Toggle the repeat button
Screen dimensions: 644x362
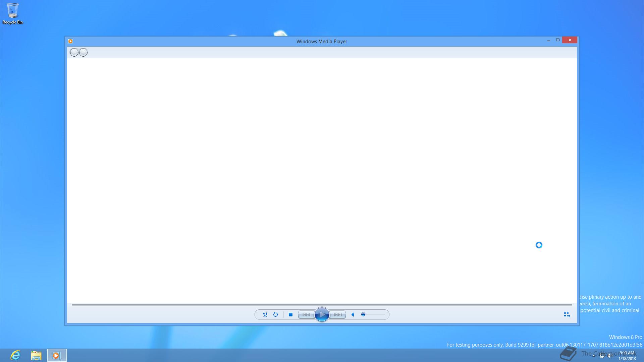[x=275, y=315]
